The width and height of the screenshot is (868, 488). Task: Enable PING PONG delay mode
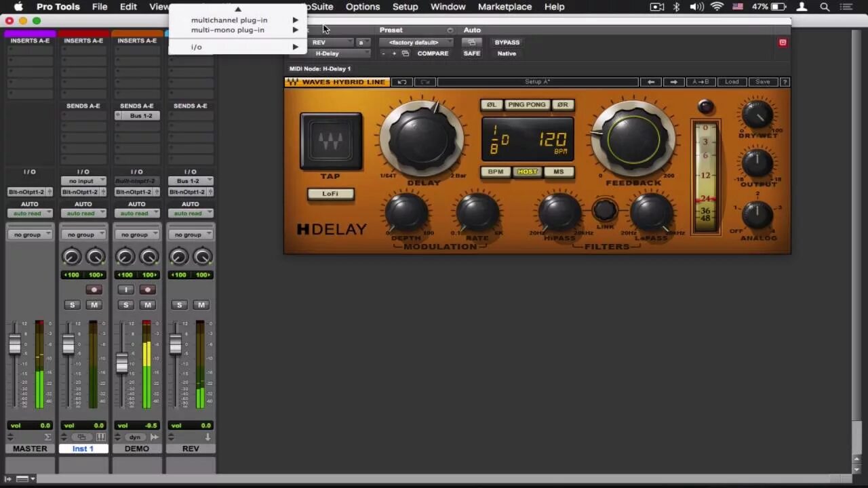[x=527, y=104]
